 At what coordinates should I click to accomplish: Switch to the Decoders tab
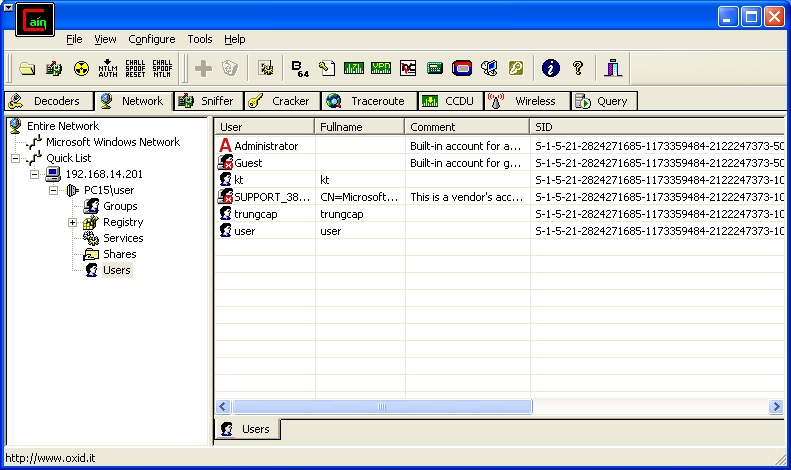[49, 101]
